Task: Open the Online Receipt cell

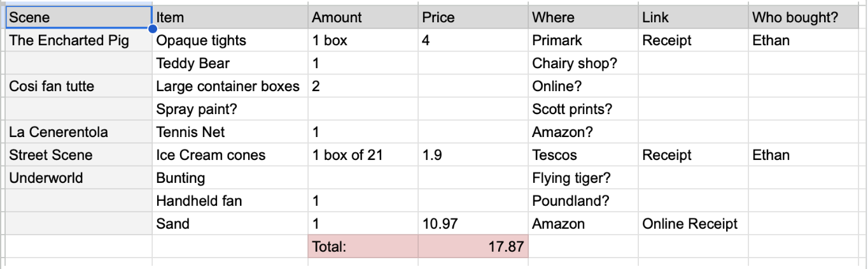Action: click(x=694, y=224)
